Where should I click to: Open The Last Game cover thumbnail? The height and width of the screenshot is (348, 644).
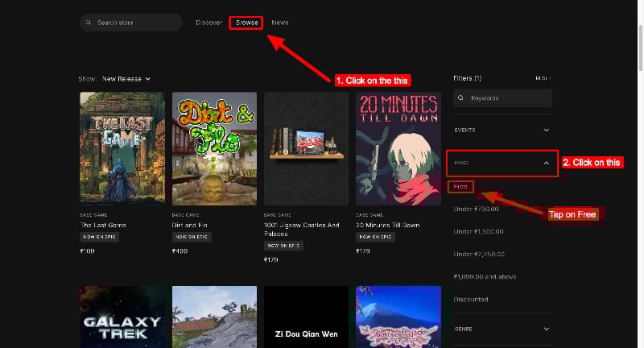pyautogui.click(x=122, y=148)
